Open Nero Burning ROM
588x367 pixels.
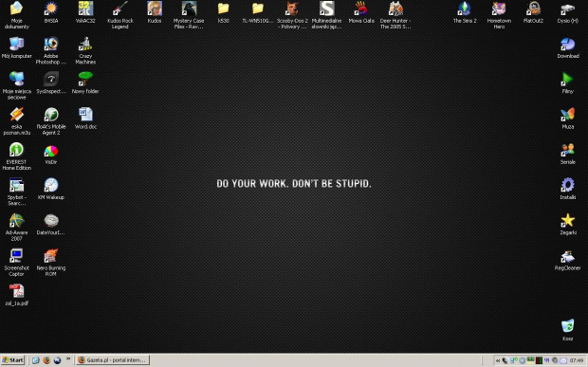tap(51, 263)
